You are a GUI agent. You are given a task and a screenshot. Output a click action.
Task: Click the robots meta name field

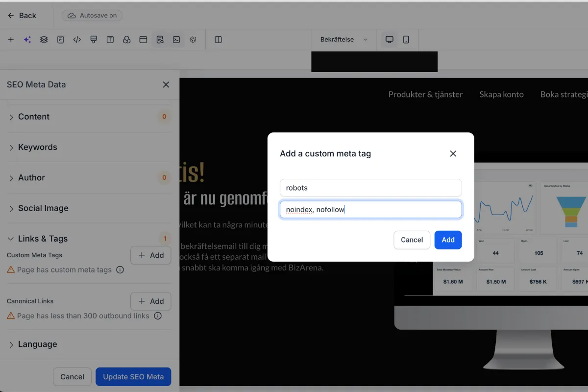click(x=371, y=188)
